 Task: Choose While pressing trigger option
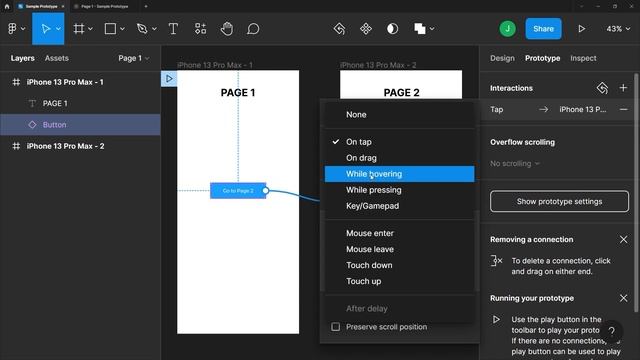tap(399, 190)
